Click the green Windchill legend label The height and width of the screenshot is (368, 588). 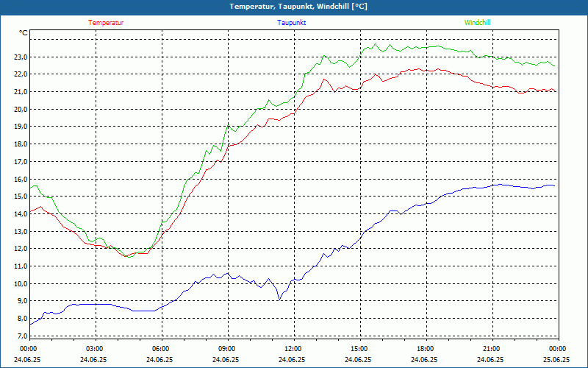tap(477, 23)
